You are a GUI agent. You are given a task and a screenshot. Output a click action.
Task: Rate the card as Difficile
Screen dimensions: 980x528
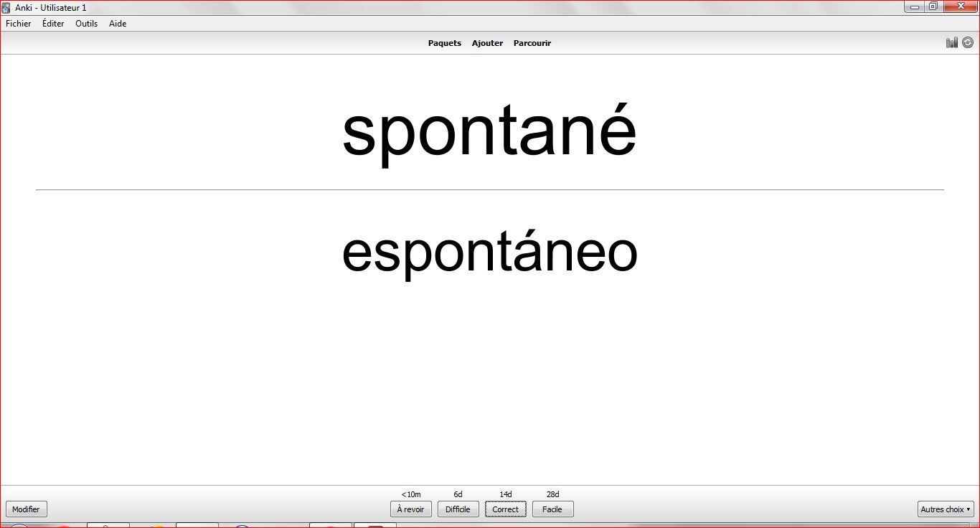(458, 509)
